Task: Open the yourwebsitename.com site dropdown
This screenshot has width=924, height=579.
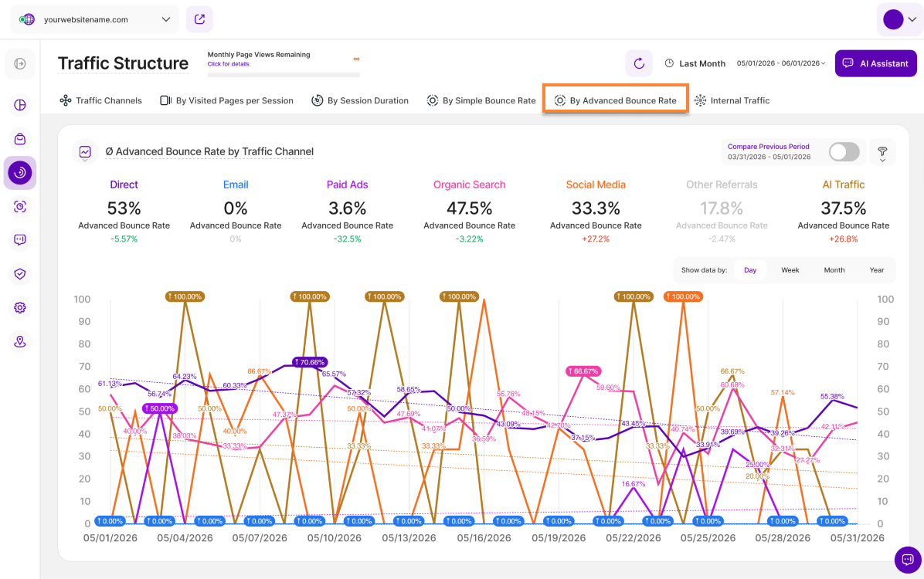Action: pos(94,19)
